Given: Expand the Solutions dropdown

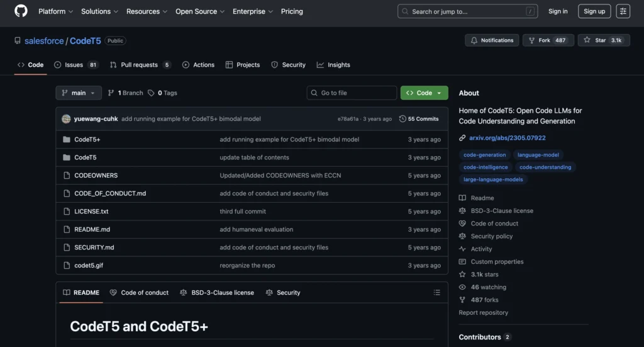Looking at the screenshot, I should (x=99, y=11).
